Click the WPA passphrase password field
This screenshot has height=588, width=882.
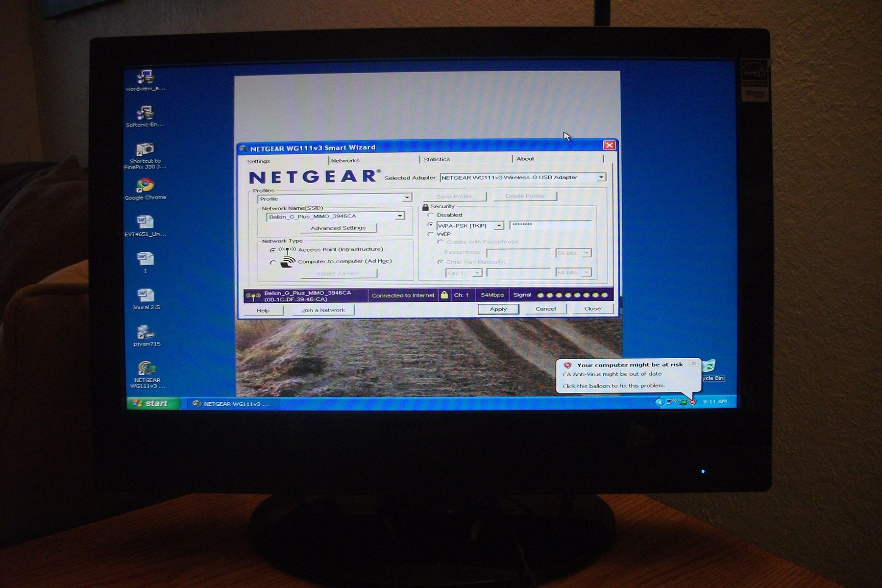click(550, 225)
